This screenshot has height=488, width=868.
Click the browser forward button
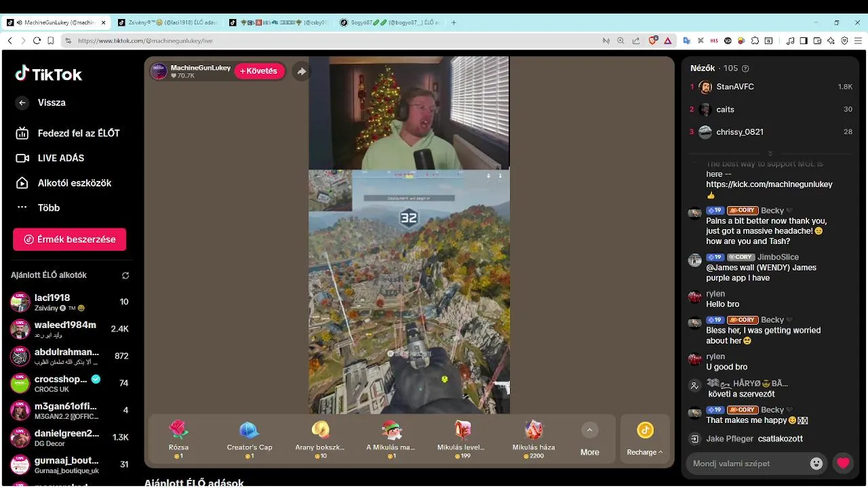click(23, 41)
